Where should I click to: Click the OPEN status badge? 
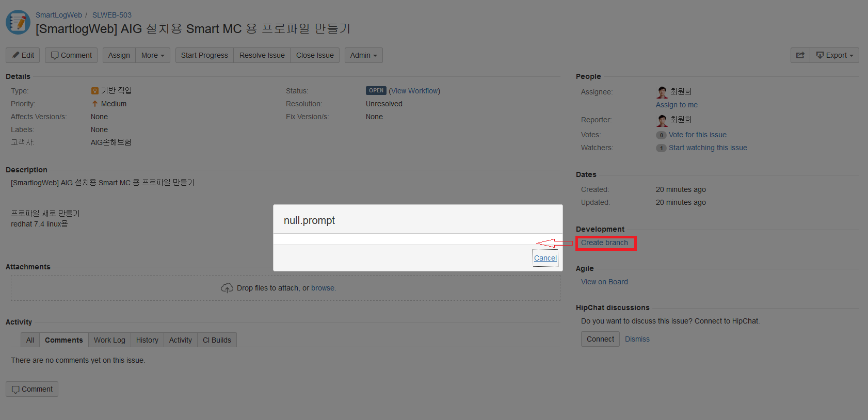[x=376, y=90]
